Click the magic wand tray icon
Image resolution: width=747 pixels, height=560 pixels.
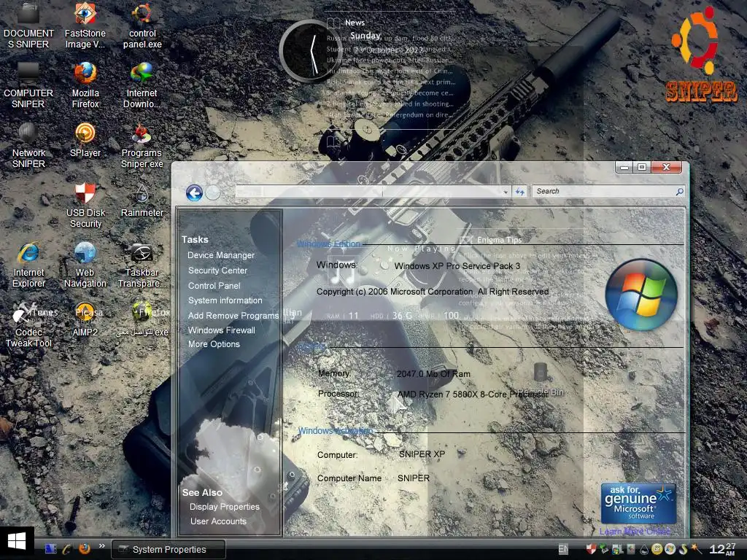point(697,549)
